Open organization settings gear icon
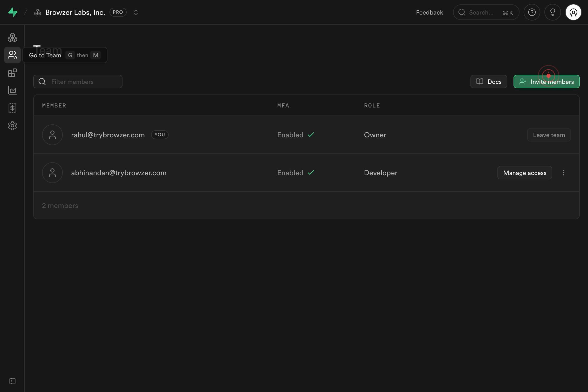 click(x=12, y=126)
